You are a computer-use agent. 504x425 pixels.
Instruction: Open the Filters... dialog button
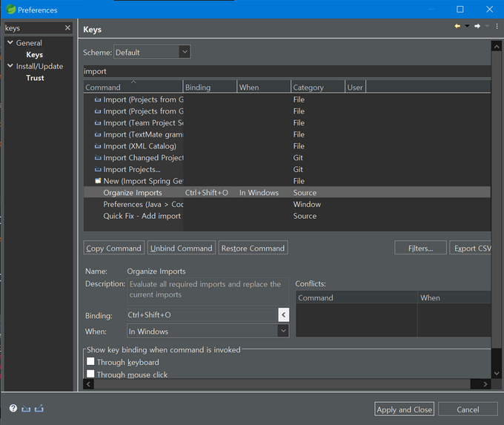click(420, 248)
